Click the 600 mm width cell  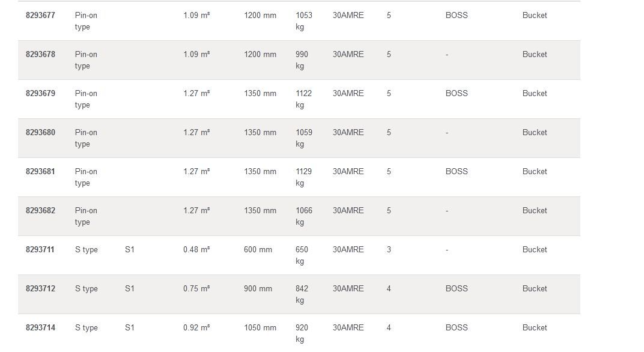[x=258, y=250]
